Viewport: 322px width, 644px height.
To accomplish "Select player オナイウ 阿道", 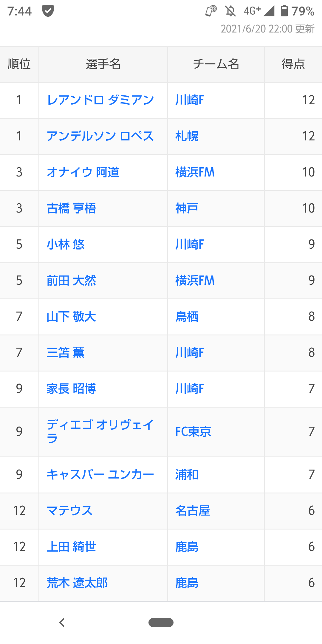I will (x=83, y=172).
